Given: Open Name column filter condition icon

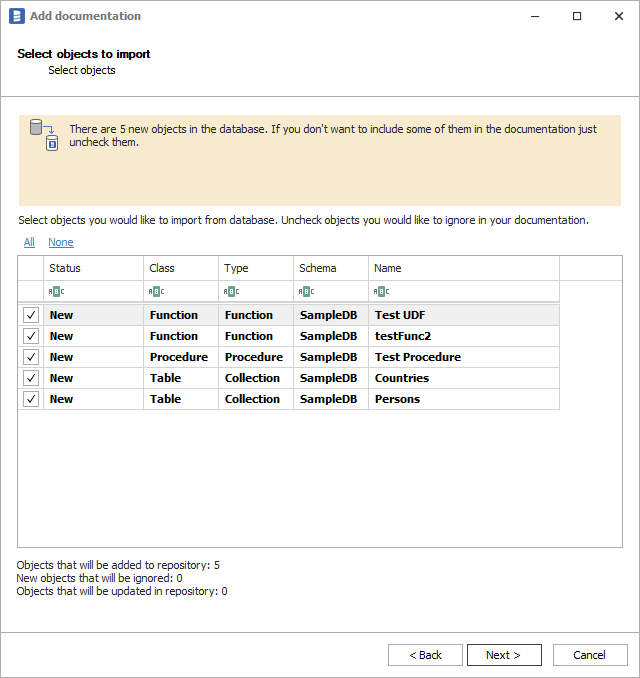Looking at the screenshot, I should (x=381, y=292).
